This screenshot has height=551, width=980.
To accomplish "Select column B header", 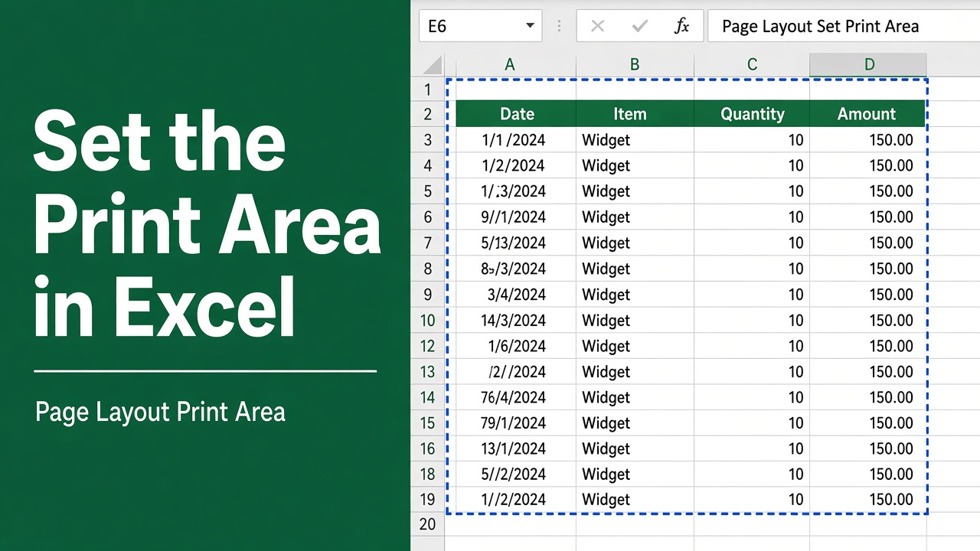I will coord(635,65).
